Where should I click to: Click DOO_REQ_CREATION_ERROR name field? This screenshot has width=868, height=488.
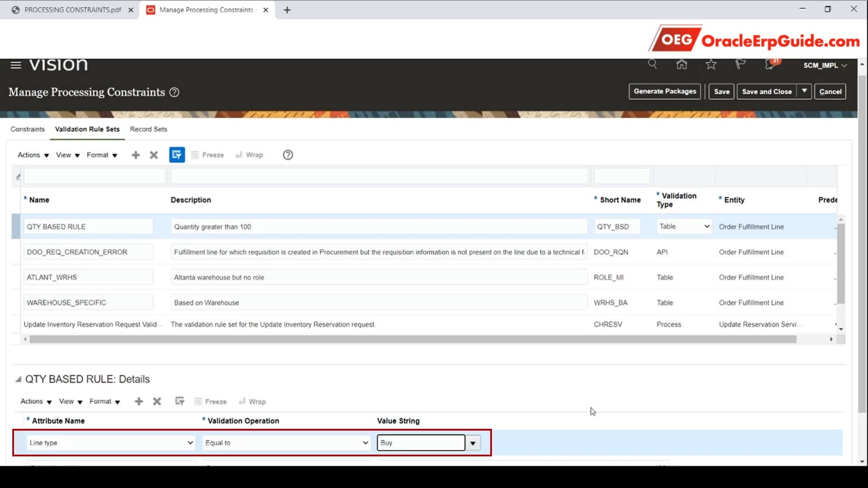coord(88,252)
